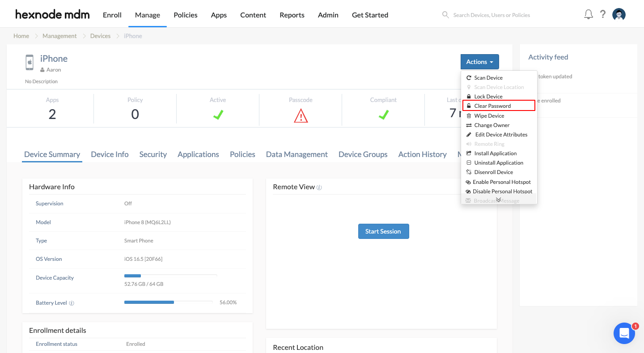644x353 pixels.
Task: Click the Change Owner arrows icon
Action: click(469, 125)
